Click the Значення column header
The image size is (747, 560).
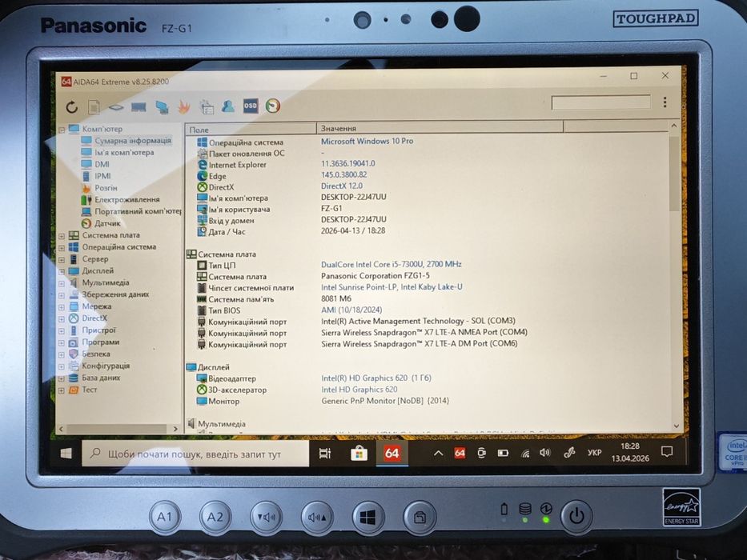tap(440, 128)
